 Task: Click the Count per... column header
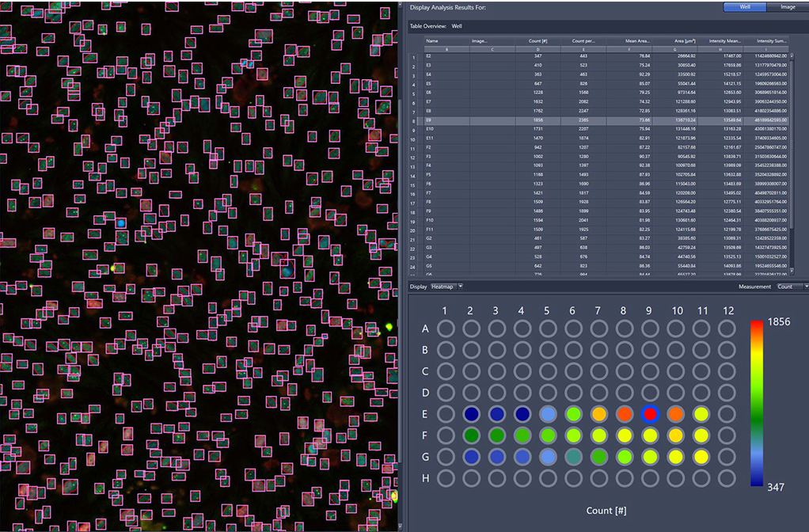coord(583,40)
